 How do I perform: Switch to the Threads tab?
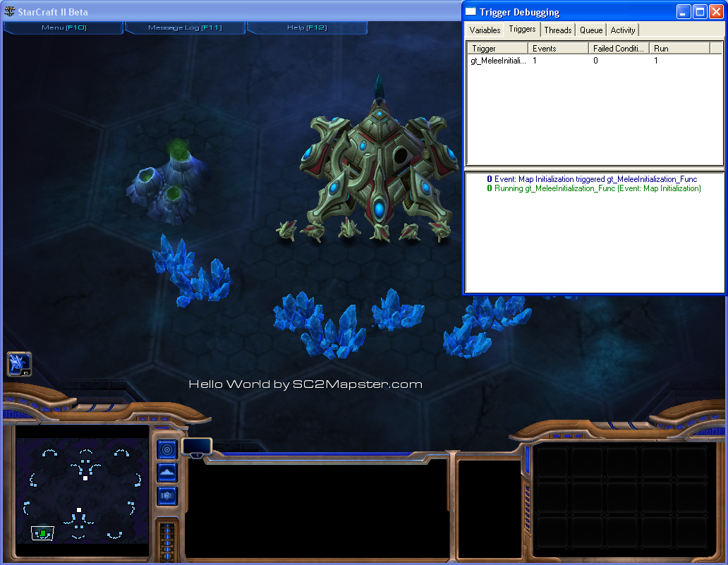(557, 30)
